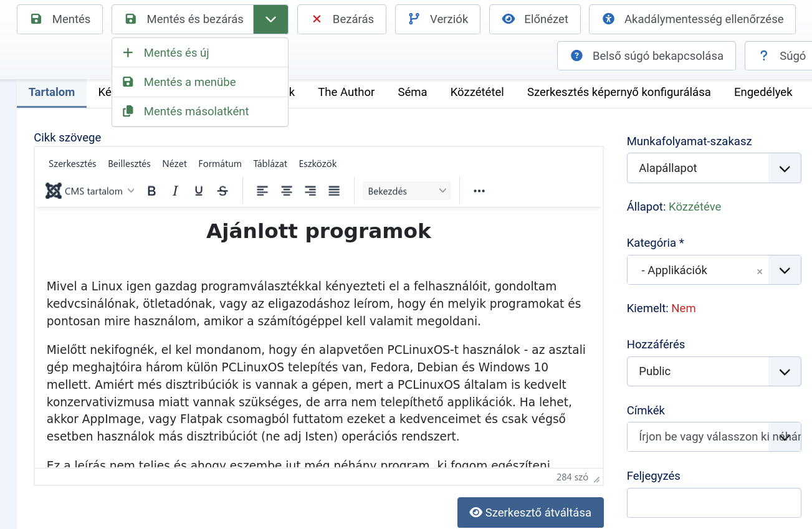Open the Hozzáférés Public dropdown

[x=714, y=371]
